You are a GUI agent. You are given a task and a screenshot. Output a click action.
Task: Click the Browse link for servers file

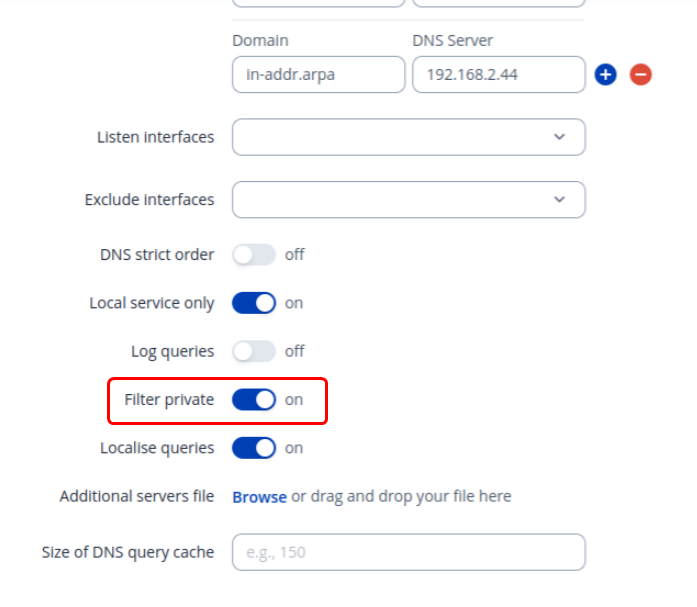pos(259,497)
